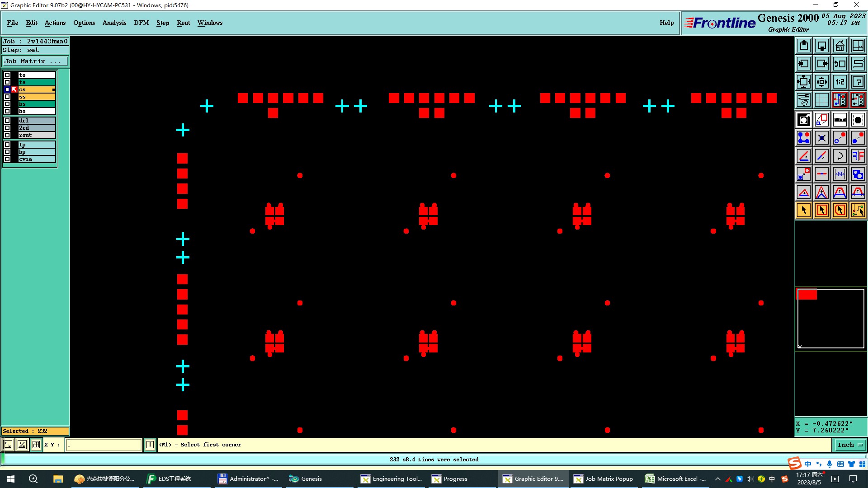Open Engineering Tool window from taskbar
The width and height of the screenshot is (868, 488).
392,479
